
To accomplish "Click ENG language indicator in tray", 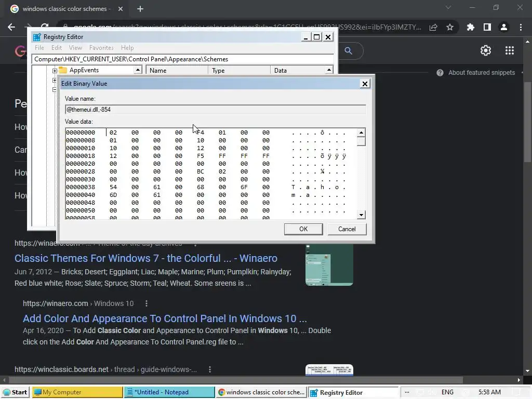I will click(447, 392).
